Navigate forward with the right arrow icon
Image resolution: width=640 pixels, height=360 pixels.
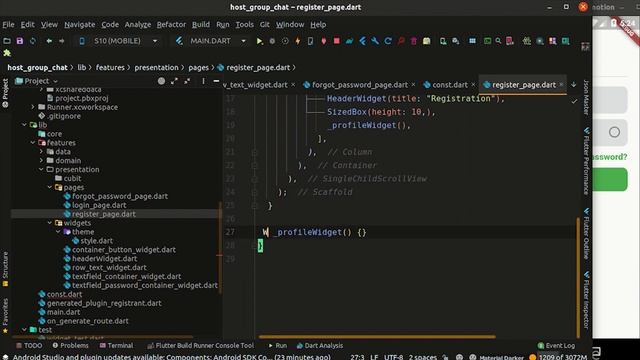click(x=62, y=41)
